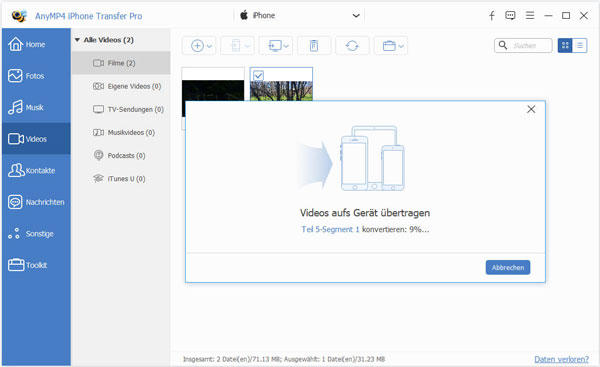Click the delete trash icon

click(x=314, y=46)
